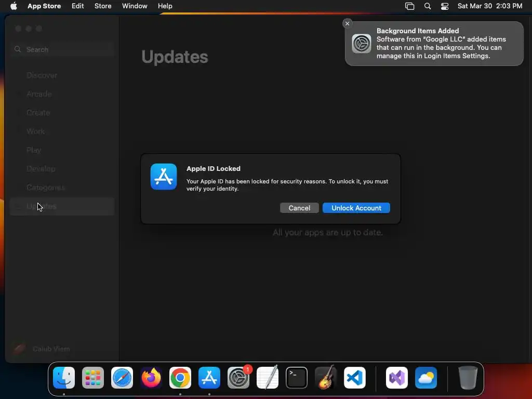Open the Weather app from the Dock

tap(426, 378)
